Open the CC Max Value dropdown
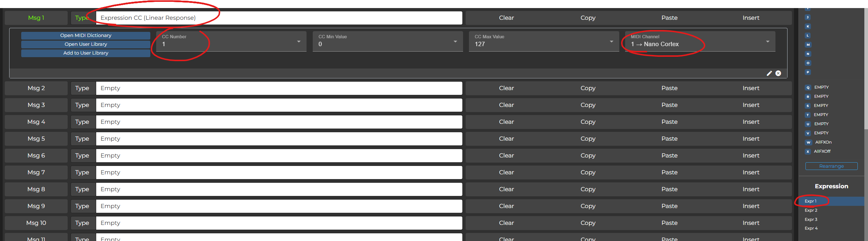Viewport: 868px width, 241px height. tap(544, 41)
